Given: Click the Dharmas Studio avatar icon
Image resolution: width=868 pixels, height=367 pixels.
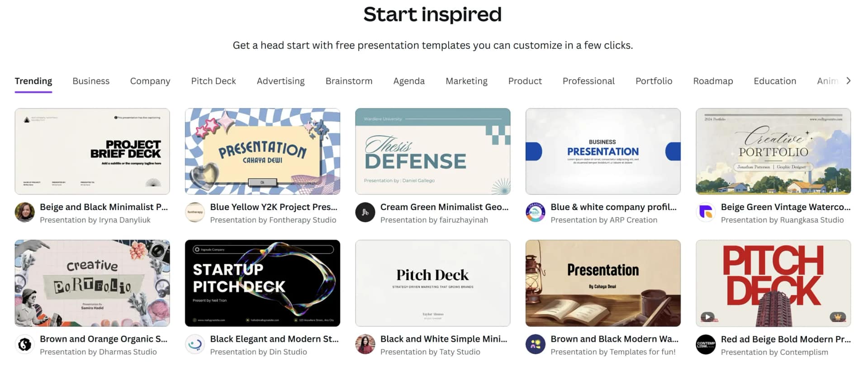Looking at the screenshot, I should (25, 344).
